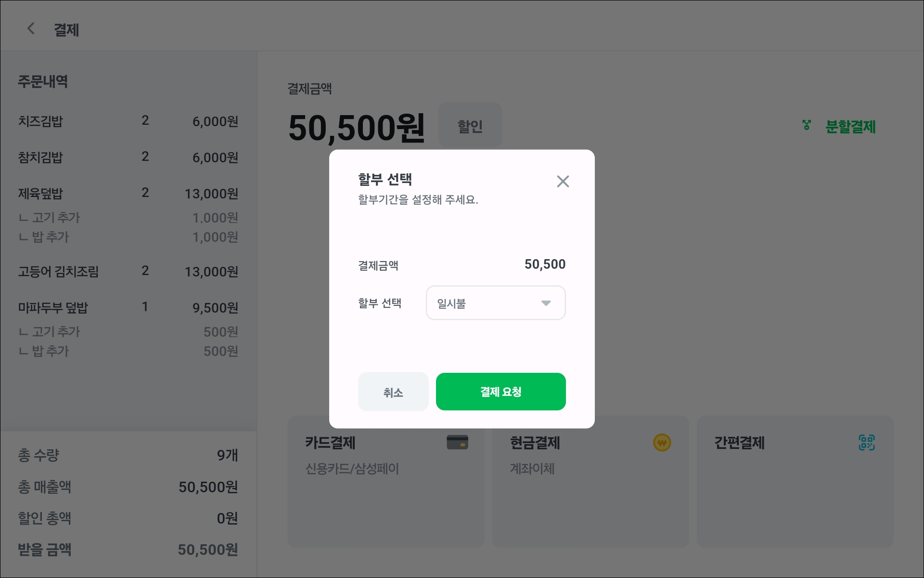
Task: Click the 고등어 김치조림 order line
Action: pyautogui.click(x=128, y=272)
